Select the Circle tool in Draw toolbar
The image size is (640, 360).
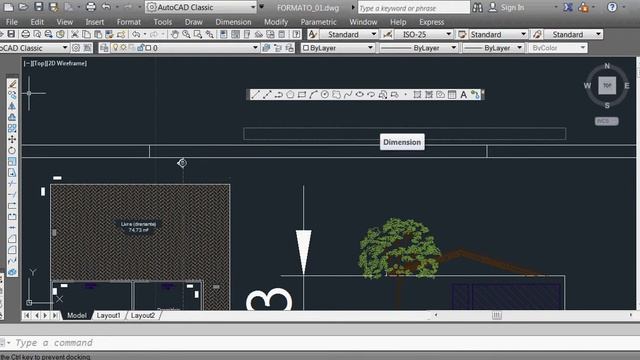[x=324, y=95]
